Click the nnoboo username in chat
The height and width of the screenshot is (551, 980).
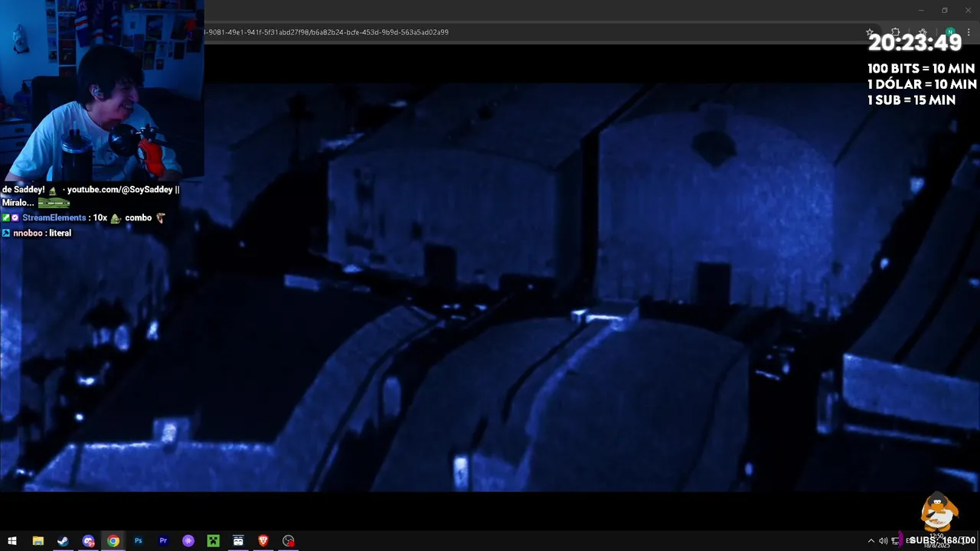click(28, 233)
